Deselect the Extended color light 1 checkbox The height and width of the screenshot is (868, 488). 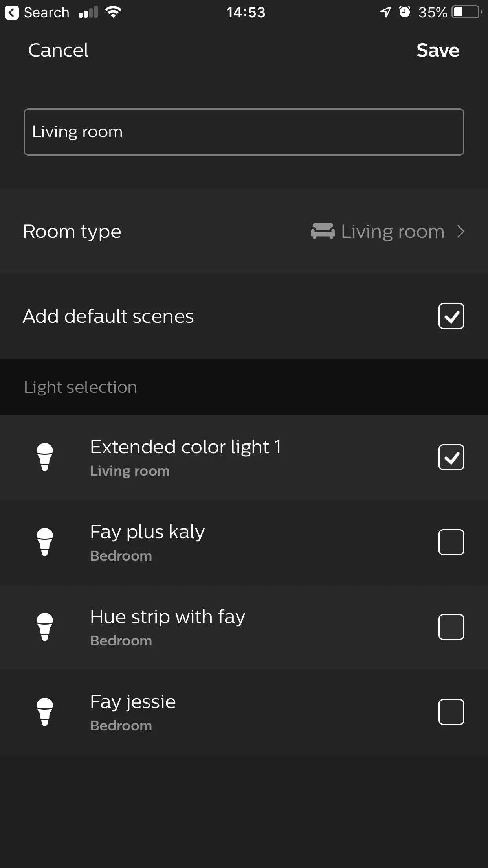click(451, 457)
